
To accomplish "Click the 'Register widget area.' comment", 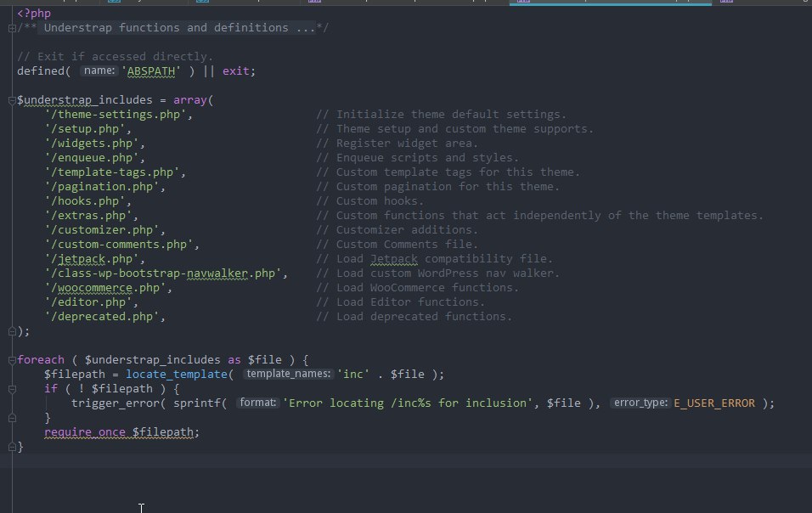I will 407,144.
